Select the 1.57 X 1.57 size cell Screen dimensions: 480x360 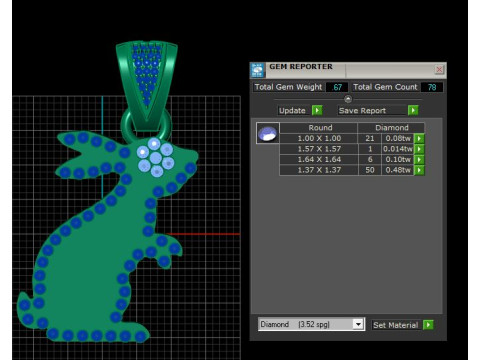[319, 149]
